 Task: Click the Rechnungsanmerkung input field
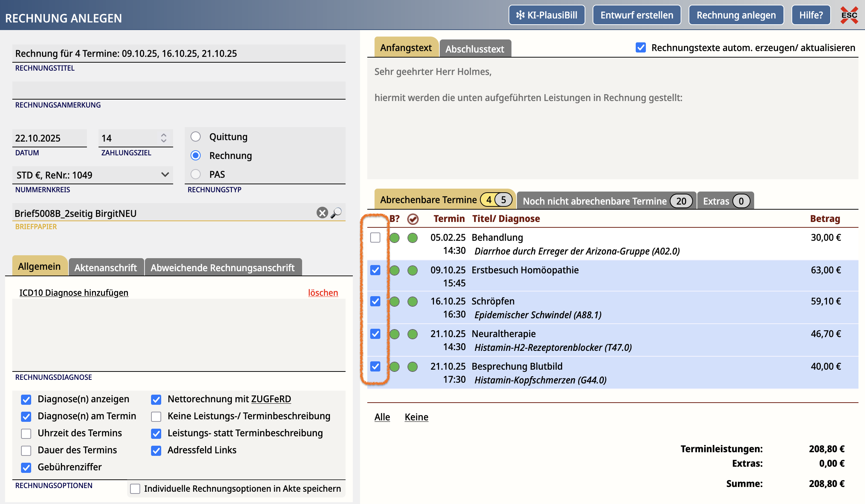coord(179,91)
